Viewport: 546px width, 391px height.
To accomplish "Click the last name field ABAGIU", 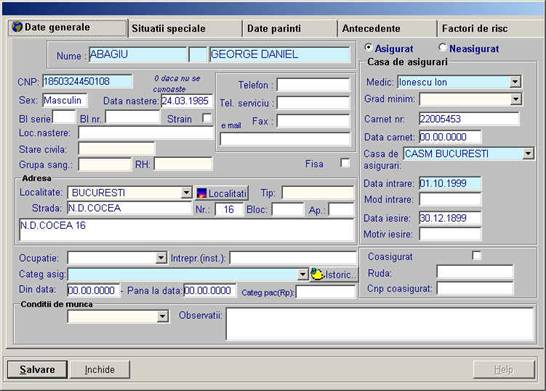I will (x=138, y=55).
